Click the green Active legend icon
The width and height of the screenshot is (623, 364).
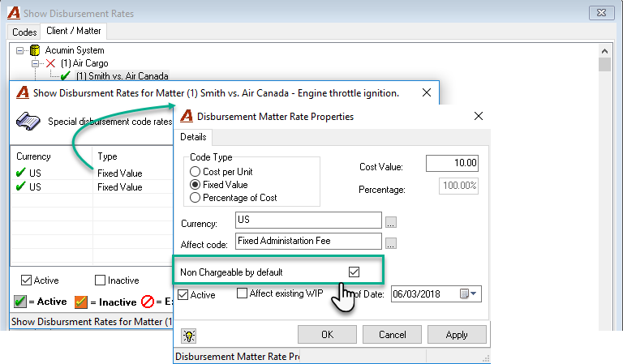pos(19,302)
